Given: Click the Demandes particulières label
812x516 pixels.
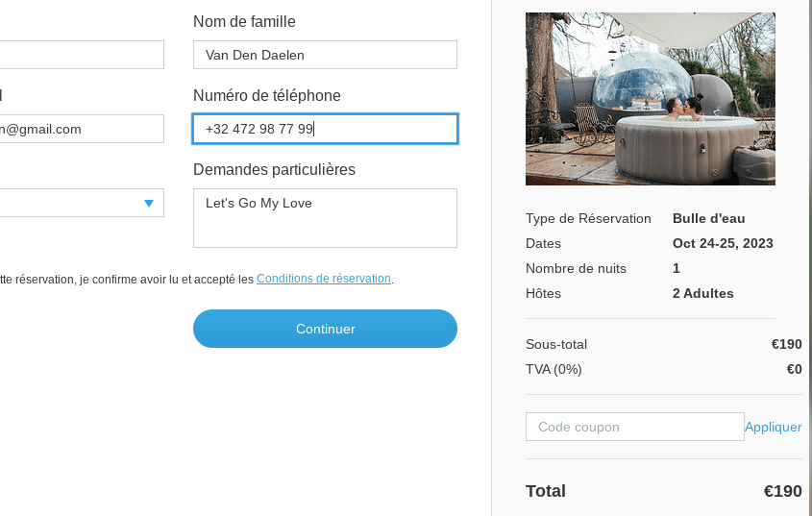Looking at the screenshot, I should pyautogui.click(x=274, y=169).
